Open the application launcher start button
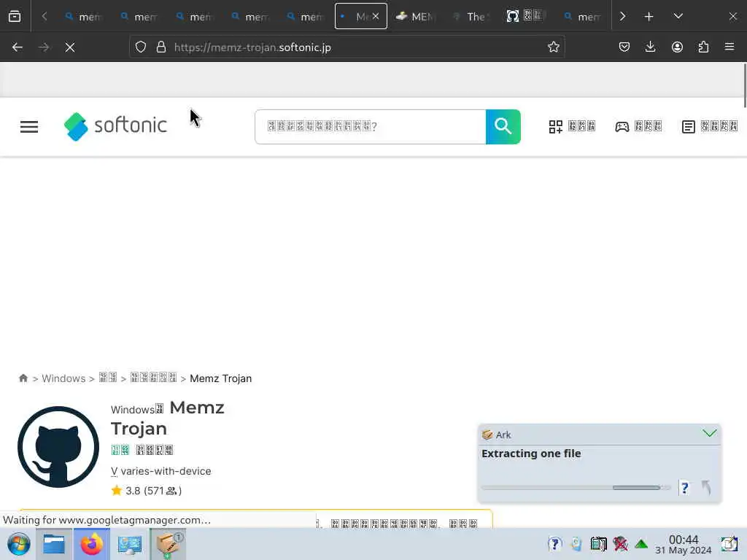This screenshot has height=560, width=747. 18,544
